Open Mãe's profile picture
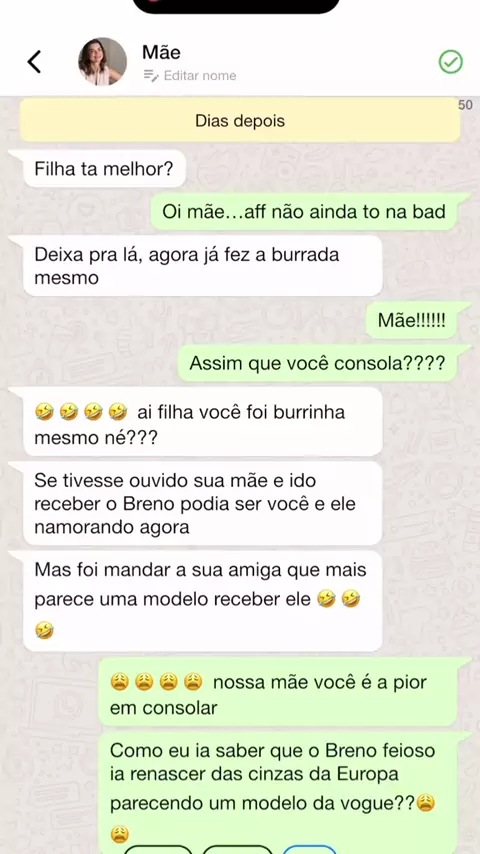 coord(102,62)
